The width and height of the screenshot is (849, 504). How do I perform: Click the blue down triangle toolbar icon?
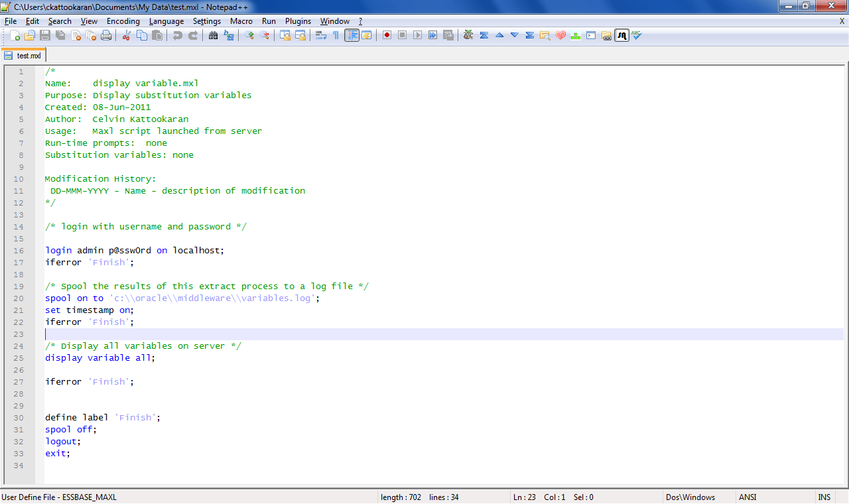click(x=515, y=35)
